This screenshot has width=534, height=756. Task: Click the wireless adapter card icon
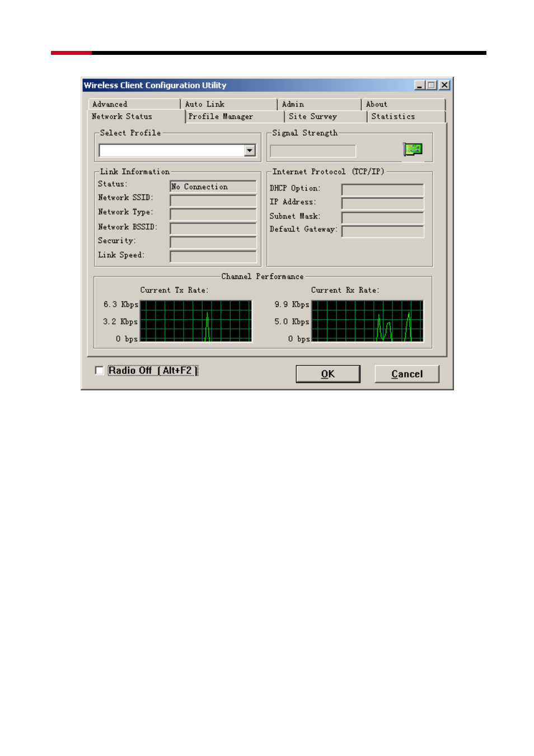tap(413, 150)
